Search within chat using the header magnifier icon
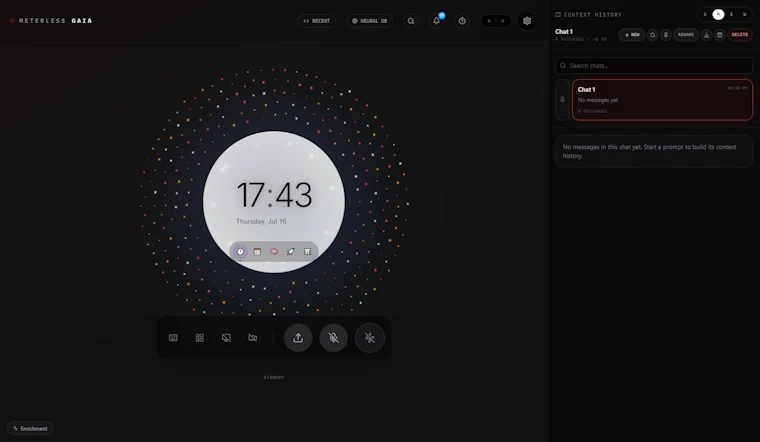Viewport: 760px width, 442px height. pyautogui.click(x=652, y=35)
